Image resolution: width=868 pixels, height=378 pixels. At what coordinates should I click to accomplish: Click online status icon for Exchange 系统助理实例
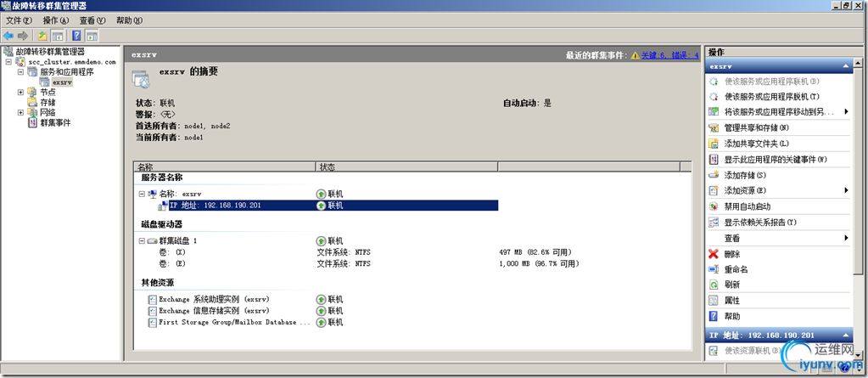pos(321,299)
